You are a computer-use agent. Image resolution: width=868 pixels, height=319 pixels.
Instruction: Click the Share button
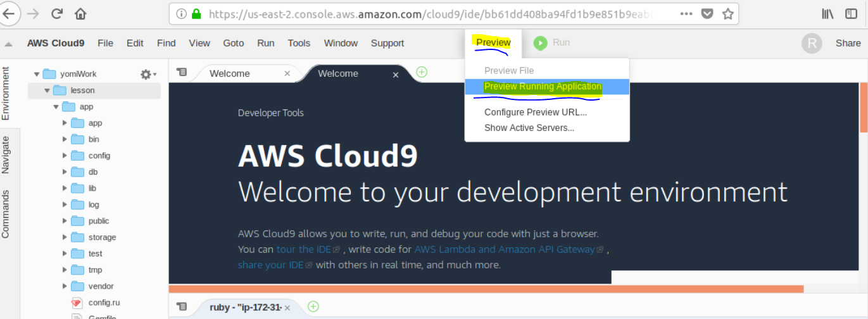(x=848, y=43)
